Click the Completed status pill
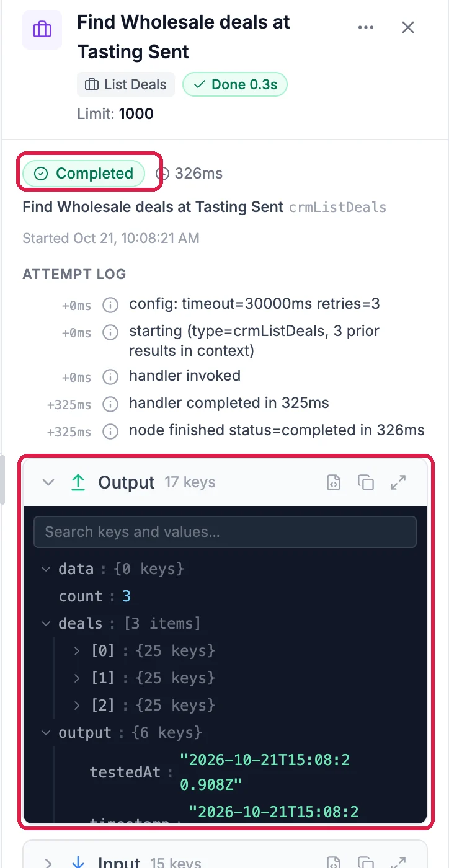The image size is (449, 868). (84, 174)
